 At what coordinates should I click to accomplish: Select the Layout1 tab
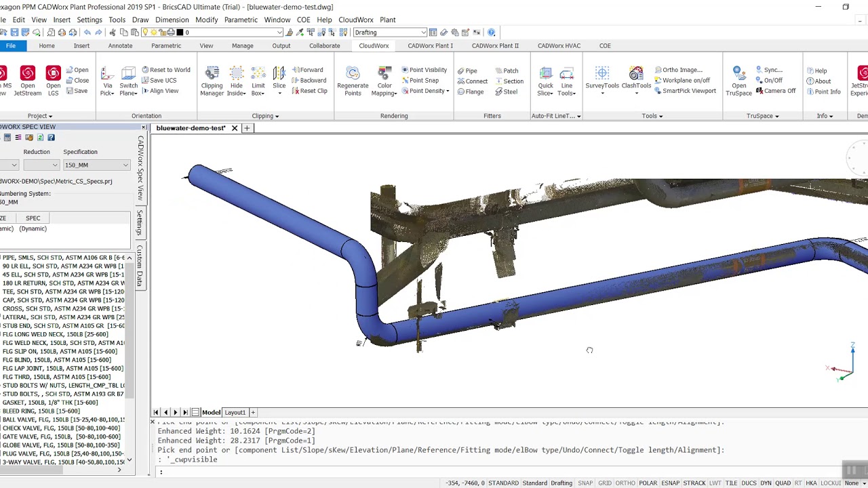[x=235, y=412]
